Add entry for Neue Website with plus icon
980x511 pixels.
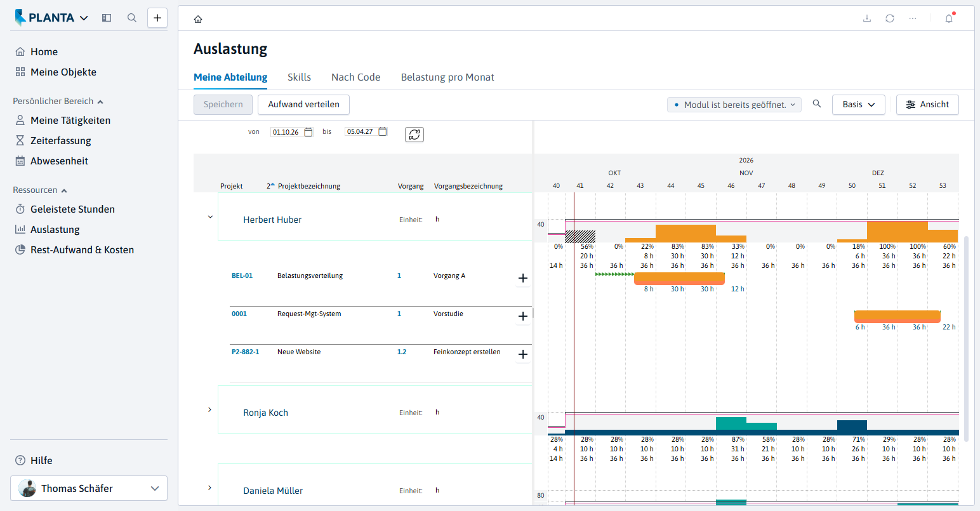coord(523,354)
